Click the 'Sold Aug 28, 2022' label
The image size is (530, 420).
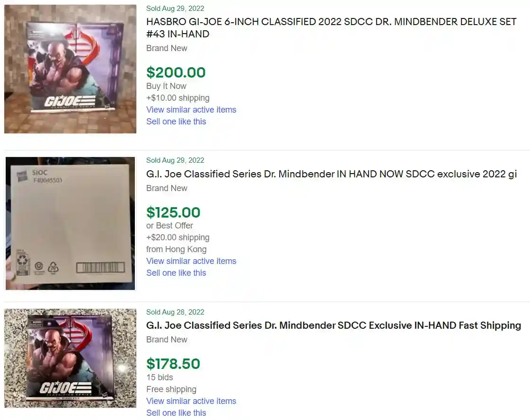click(175, 312)
